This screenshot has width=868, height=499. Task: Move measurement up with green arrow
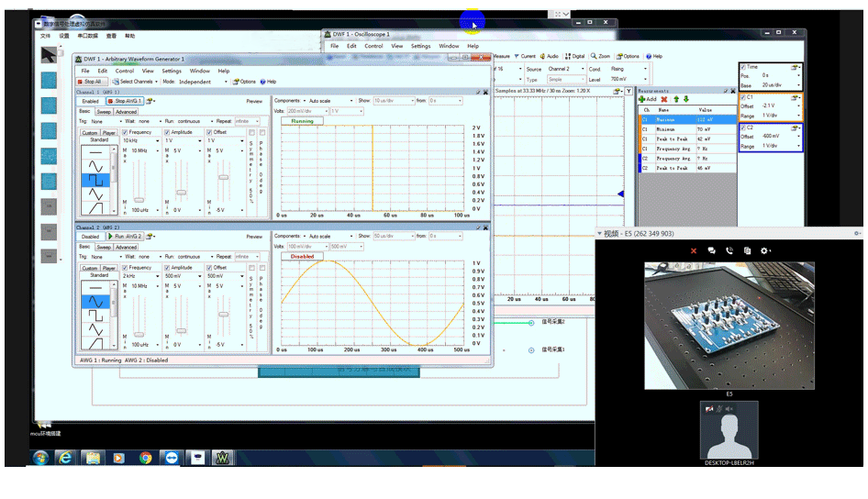click(676, 99)
